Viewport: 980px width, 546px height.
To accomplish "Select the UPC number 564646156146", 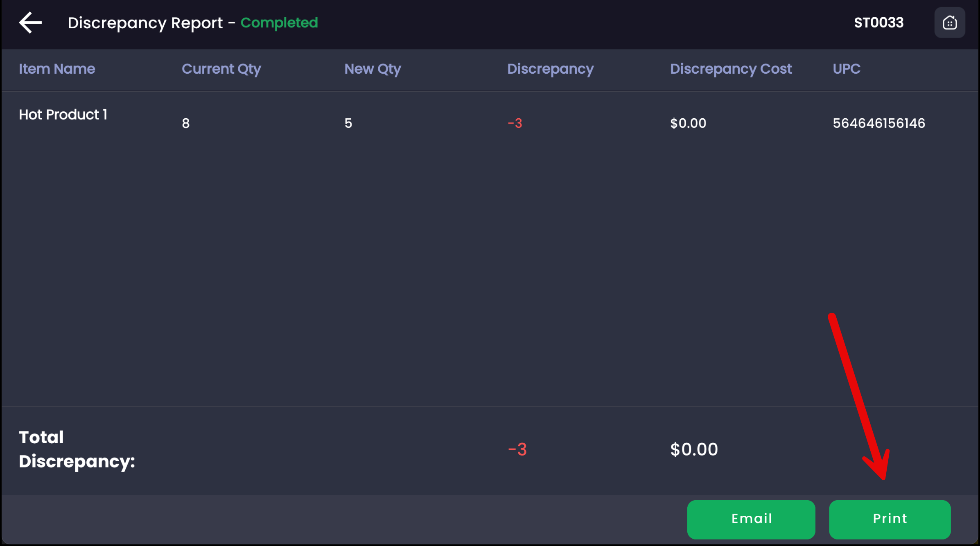I will point(879,123).
